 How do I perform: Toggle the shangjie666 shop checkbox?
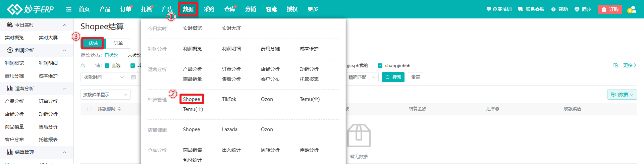380,66
